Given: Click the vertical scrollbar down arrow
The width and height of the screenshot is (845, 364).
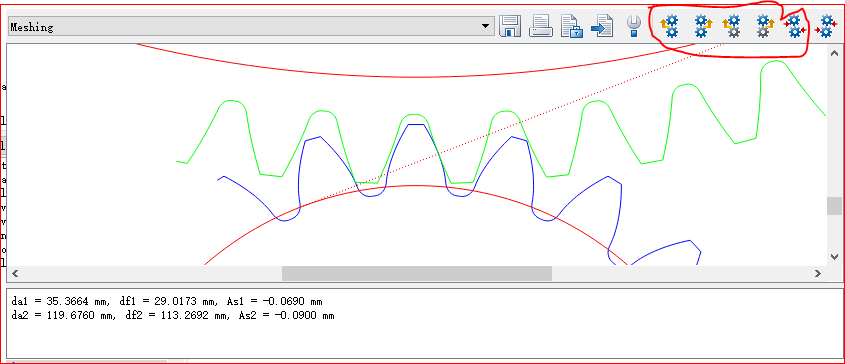Looking at the screenshot, I should click(x=834, y=257).
